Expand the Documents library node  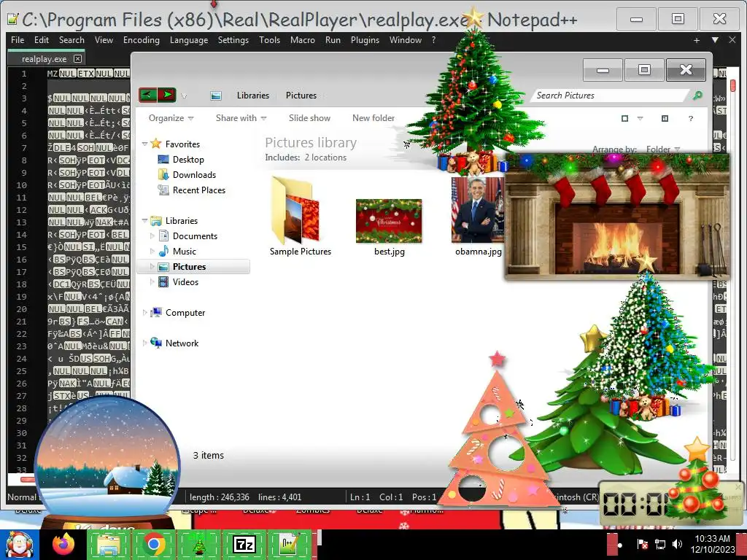152,236
